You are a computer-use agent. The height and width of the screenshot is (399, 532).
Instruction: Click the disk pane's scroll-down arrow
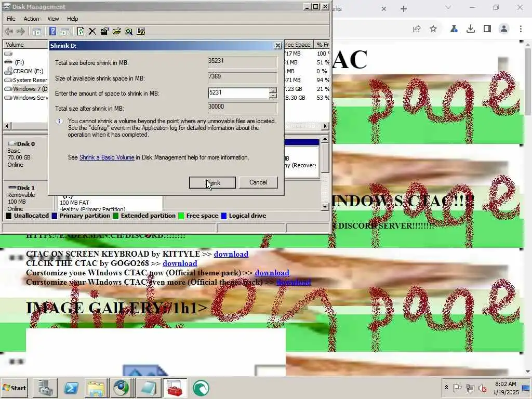[x=325, y=206]
